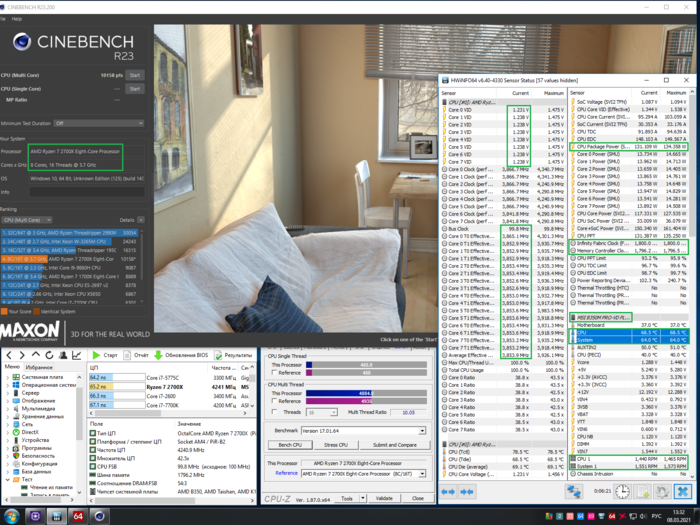Expand Сеть node in AIDA64 tree
The image size is (700, 525).
coord(7,425)
